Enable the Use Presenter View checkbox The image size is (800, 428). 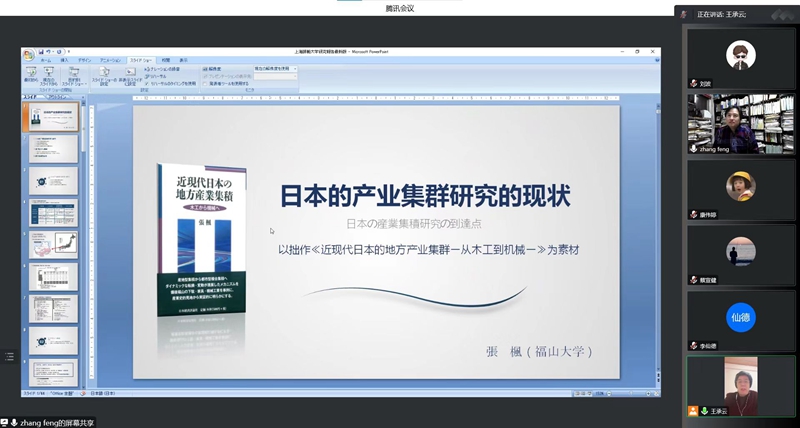[x=204, y=83]
